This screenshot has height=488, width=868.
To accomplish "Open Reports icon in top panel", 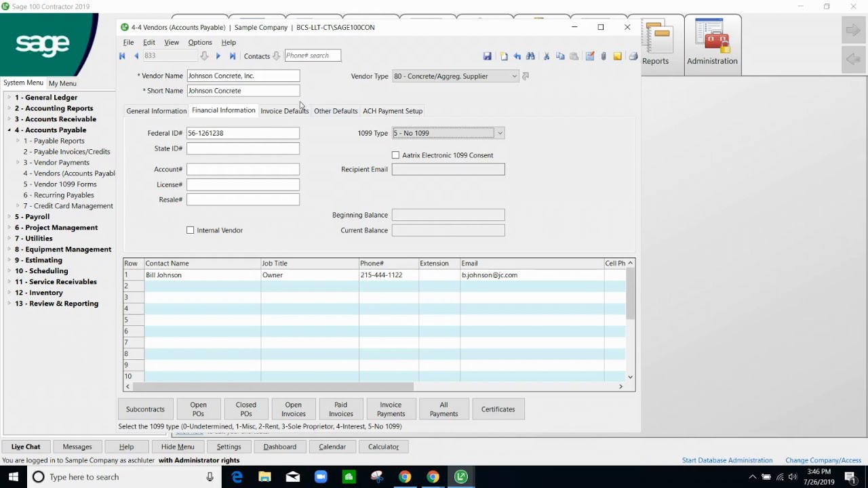I will point(655,43).
